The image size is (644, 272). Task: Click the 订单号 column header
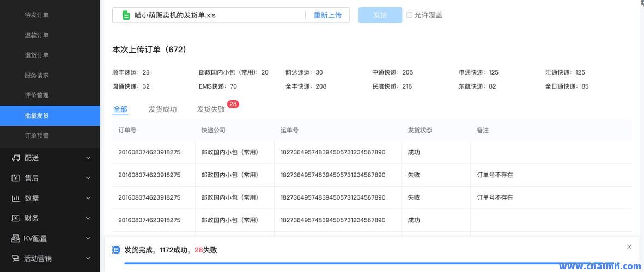127,130
